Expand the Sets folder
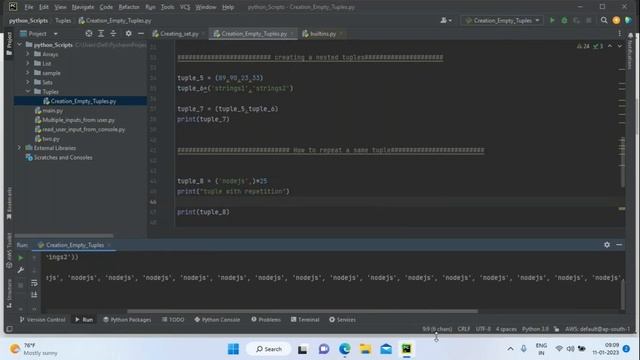640x360 pixels. (28, 82)
